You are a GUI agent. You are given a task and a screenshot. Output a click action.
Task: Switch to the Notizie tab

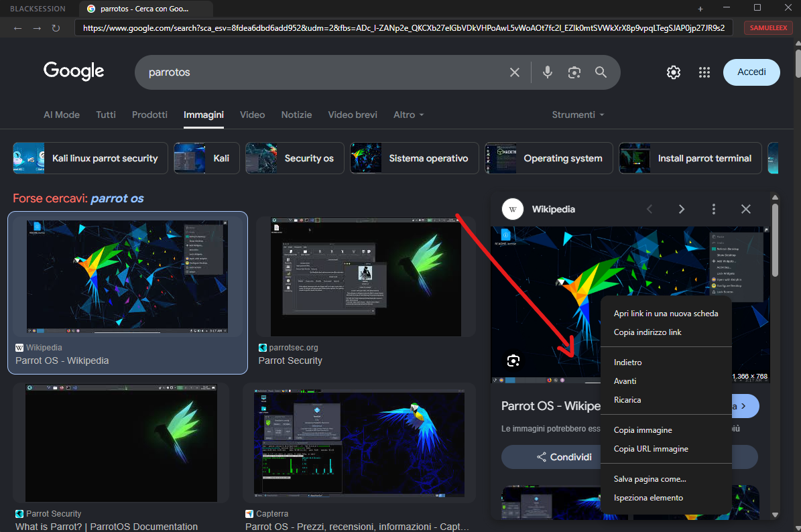click(x=296, y=115)
